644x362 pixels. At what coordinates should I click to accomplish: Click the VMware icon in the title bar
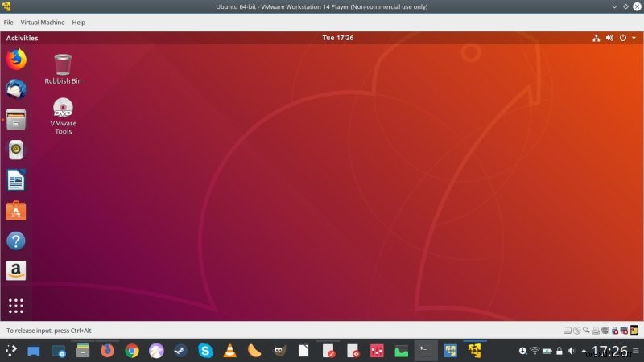coord(6,6)
